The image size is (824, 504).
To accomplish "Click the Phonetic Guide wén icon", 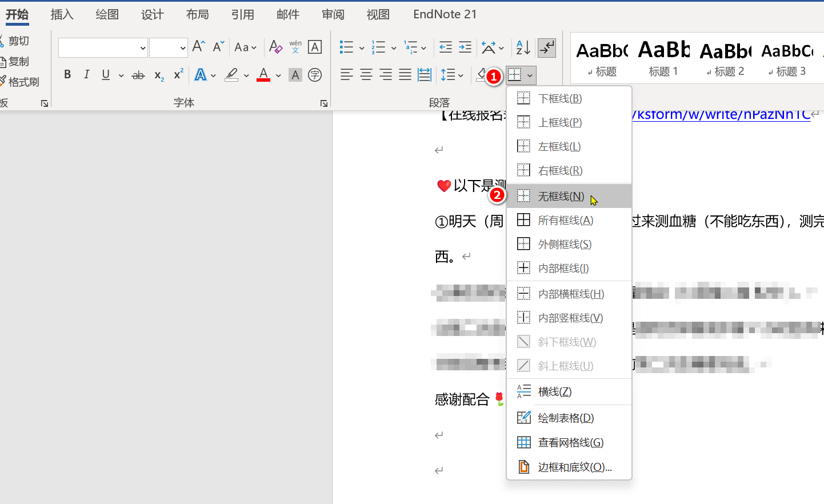I will pos(295,47).
